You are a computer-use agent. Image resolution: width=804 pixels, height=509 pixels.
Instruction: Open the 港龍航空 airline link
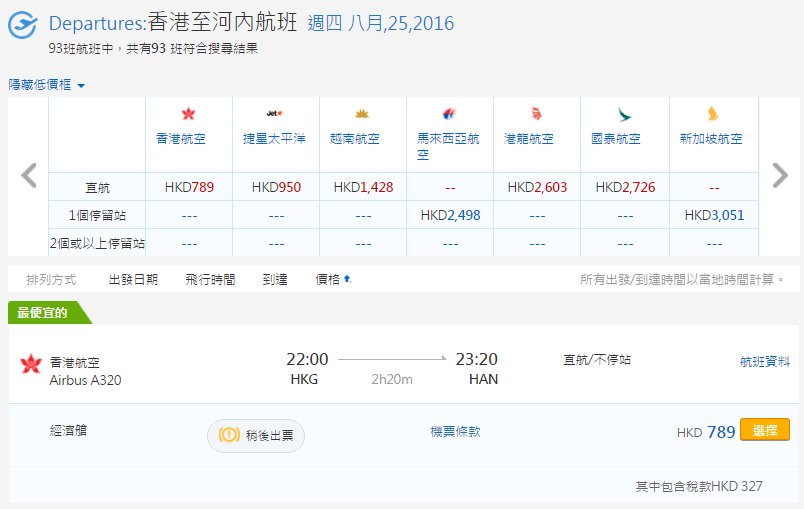529,138
